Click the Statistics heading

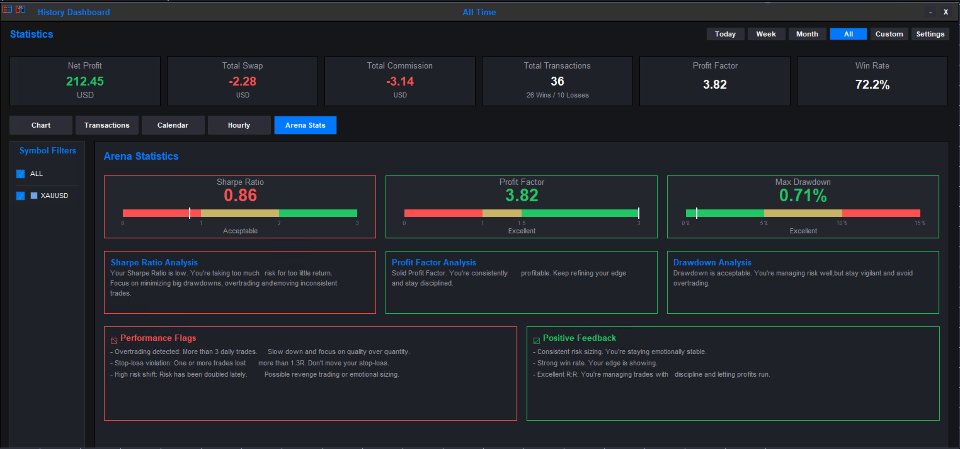pos(31,34)
